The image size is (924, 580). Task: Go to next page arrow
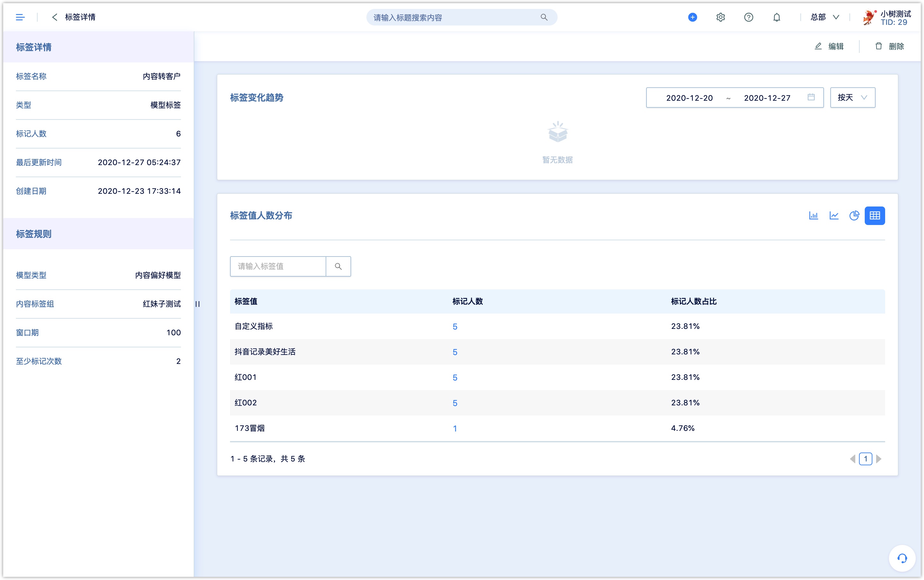click(879, 459)
